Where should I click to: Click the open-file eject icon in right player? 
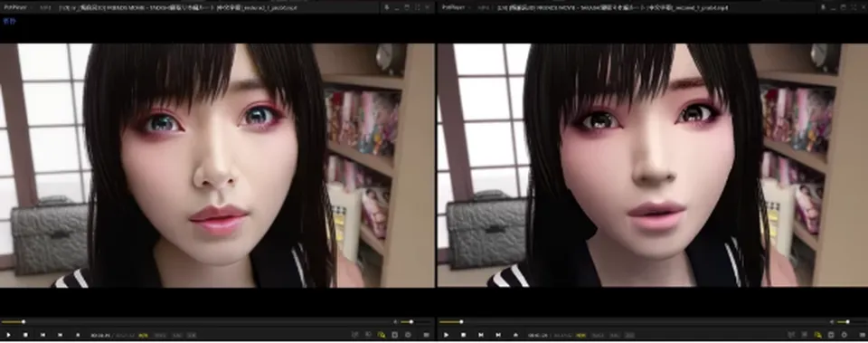(x=515, y=335)
